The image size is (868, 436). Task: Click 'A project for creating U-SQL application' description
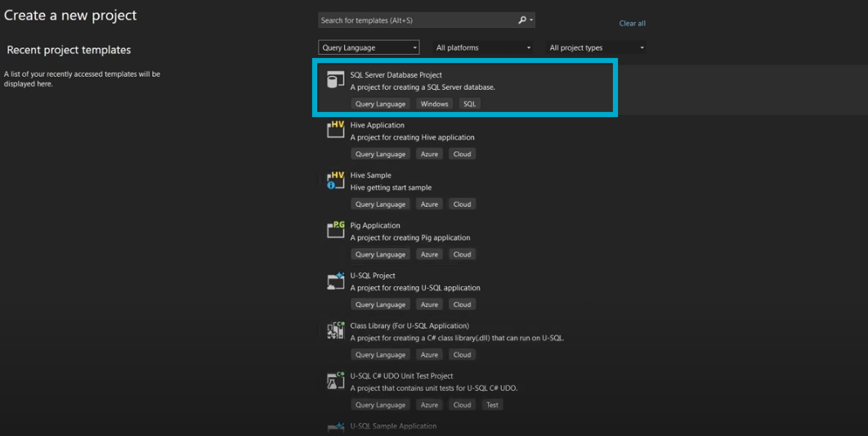tap(414, 287)
